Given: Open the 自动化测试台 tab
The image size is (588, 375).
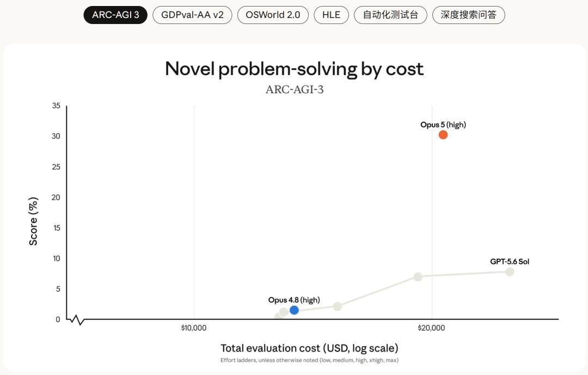Looking at the screenshot, I should tap(390, 15).
